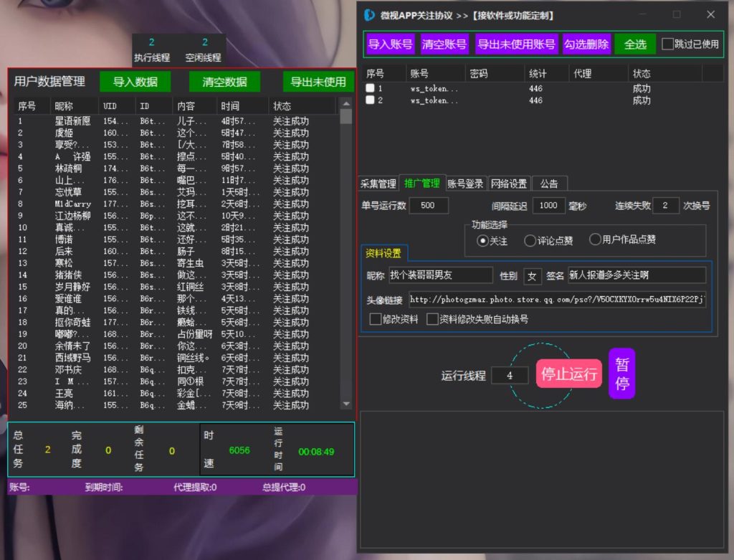Enable the 跳过已使用 checkbox

667,44
